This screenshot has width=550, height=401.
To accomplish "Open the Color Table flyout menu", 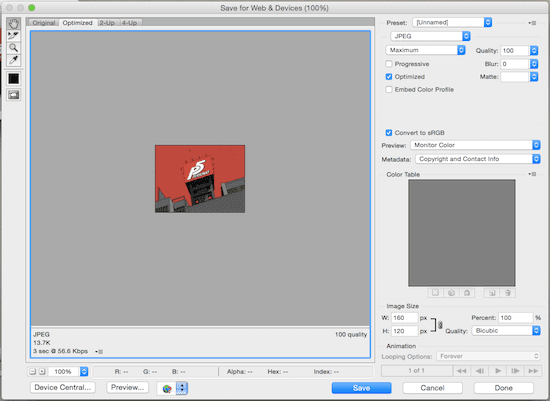I will point(532,174).
